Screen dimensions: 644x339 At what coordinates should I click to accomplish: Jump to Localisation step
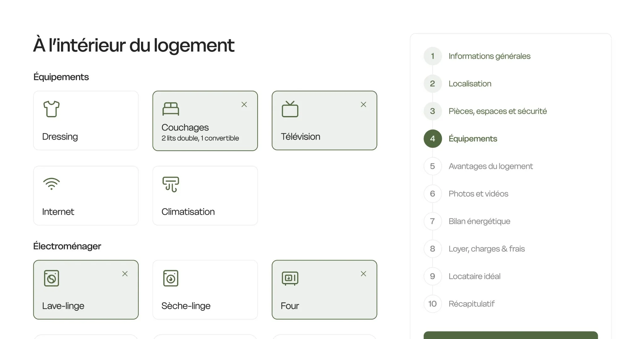click(x=469, y=84)
